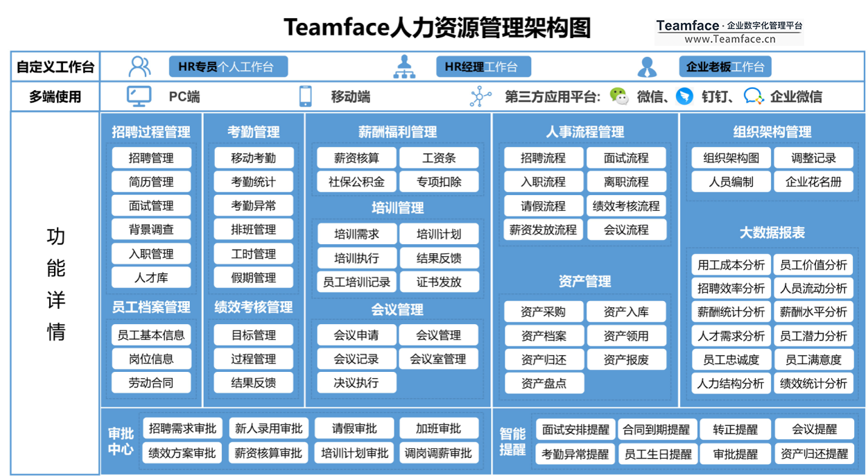Click 调岗调薪审批 approval box
This screenshot has height=476, width=868.
439,453
